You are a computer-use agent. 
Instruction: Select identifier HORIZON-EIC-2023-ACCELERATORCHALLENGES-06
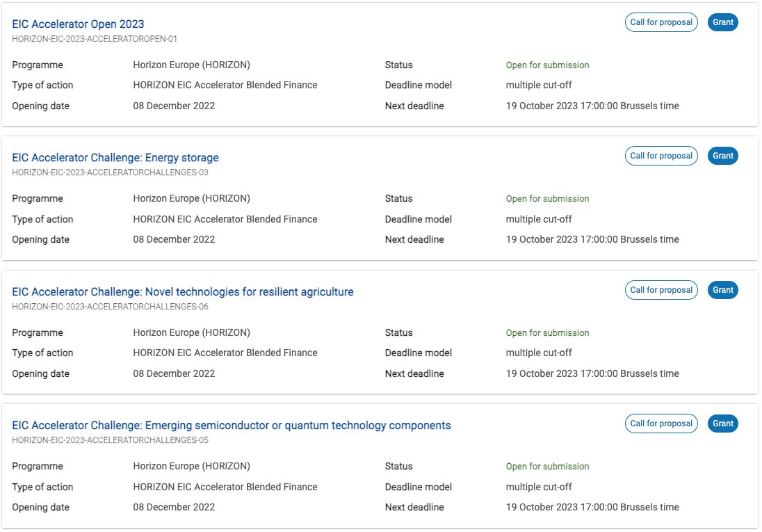[x=110, y=307]
